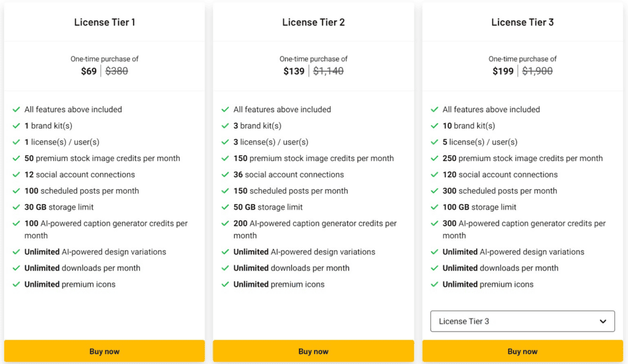Click Buy now under License Tier 2
The height and width of the screenshot is (364, 628).
coord(313,351)
